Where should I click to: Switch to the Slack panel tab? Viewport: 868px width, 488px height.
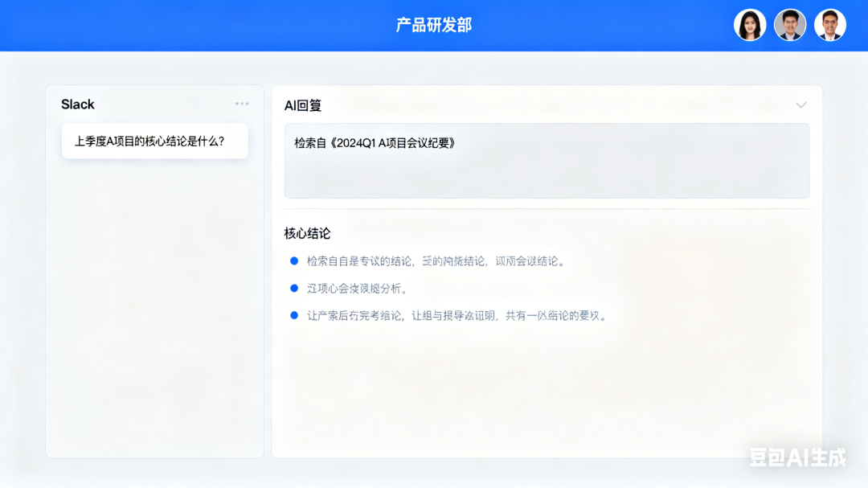78,104
